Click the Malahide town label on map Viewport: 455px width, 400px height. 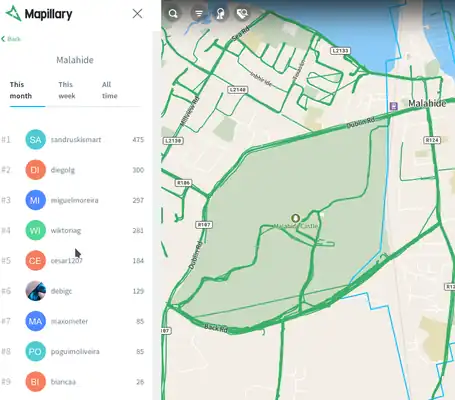pos(427,103)
